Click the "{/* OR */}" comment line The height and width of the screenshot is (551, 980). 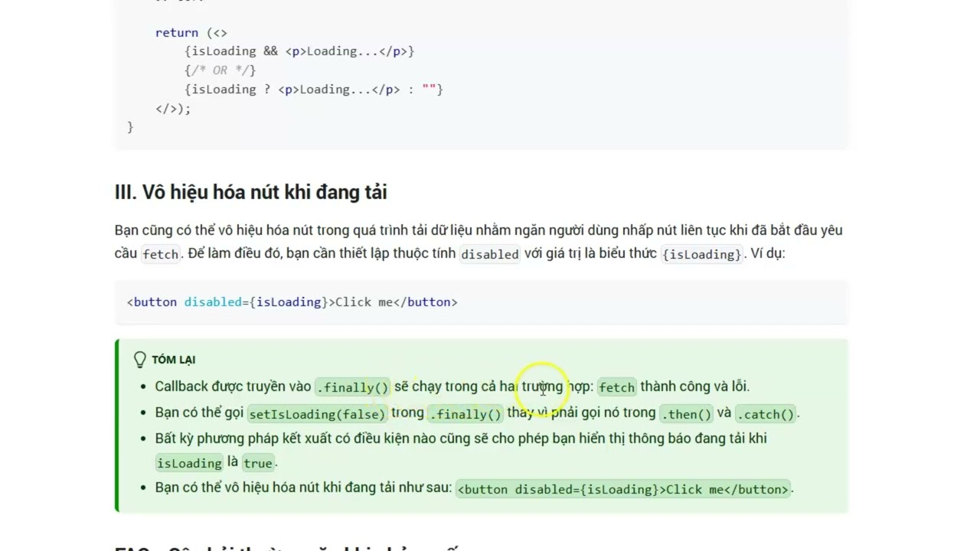tap(220, 70)
